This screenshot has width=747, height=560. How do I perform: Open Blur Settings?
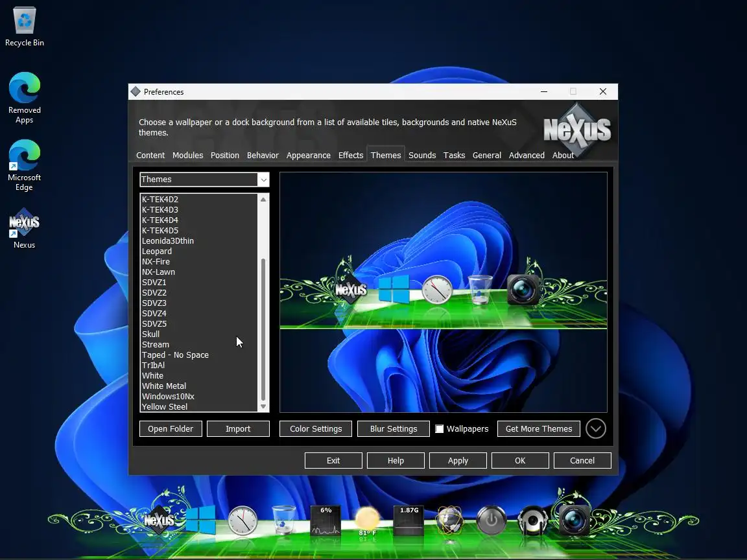[394, 428]
